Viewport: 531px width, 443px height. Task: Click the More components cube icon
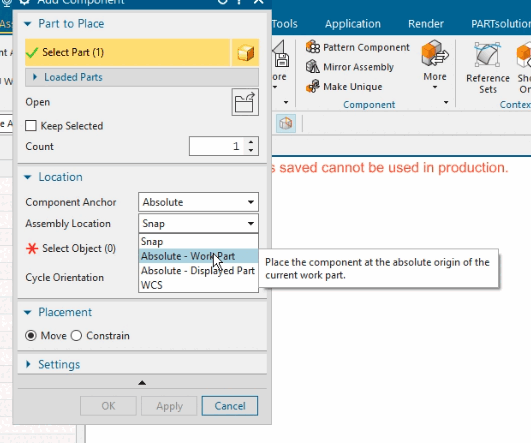[x=435, y=53]
